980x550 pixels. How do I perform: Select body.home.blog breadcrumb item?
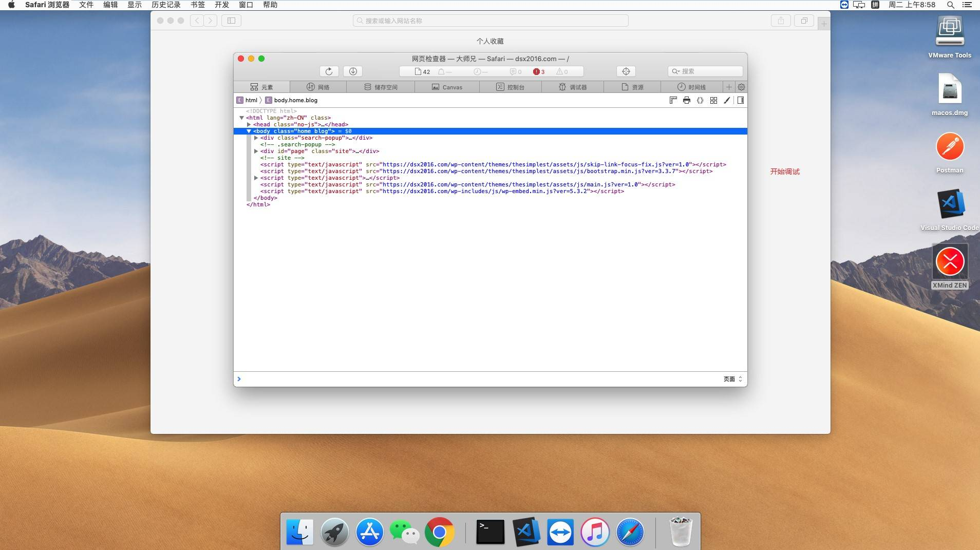point(291,100)
